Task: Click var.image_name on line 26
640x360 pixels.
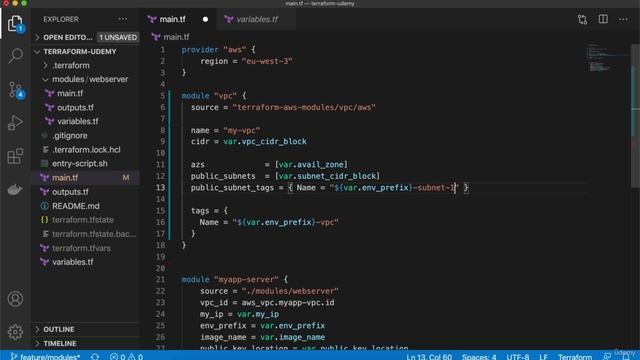Action: point(293,337)
